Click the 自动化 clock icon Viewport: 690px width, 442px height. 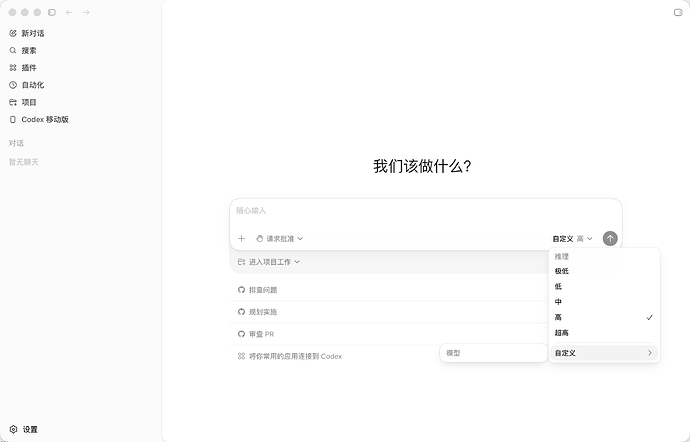pyautogui.click(x=13, y=85)
